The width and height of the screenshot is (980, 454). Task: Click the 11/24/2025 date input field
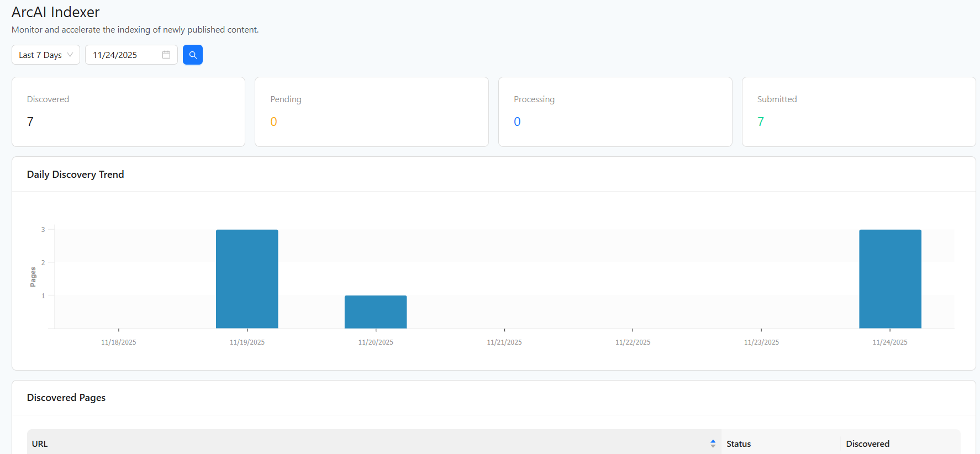pos(124,55)
